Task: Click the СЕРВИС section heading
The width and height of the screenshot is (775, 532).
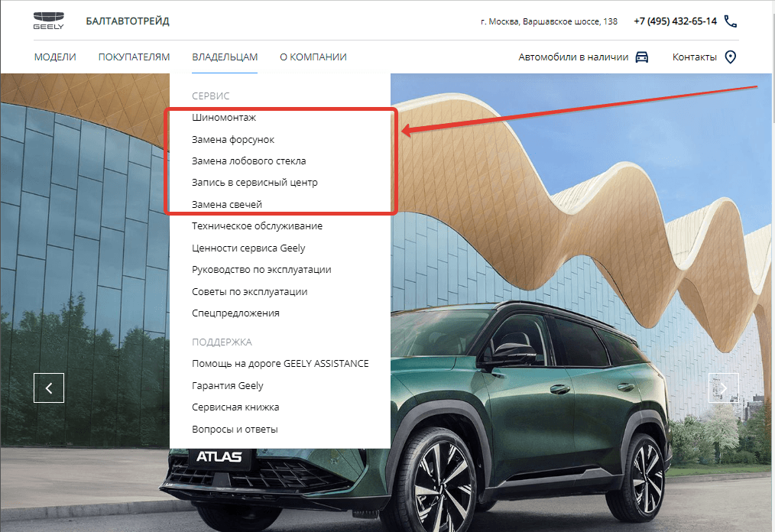Action: tap(210, 96)
